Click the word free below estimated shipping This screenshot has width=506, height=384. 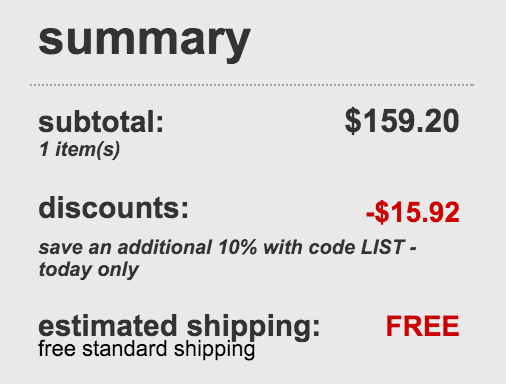pyautogui.click(x=57, y=349)
